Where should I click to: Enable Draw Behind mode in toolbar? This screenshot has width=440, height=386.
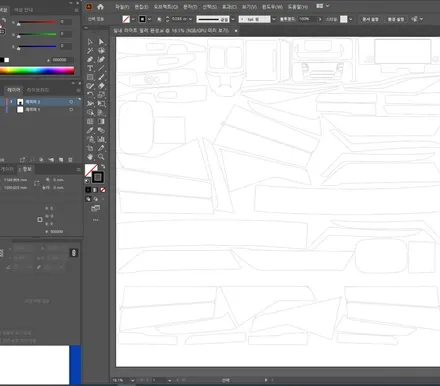[96, 199]
